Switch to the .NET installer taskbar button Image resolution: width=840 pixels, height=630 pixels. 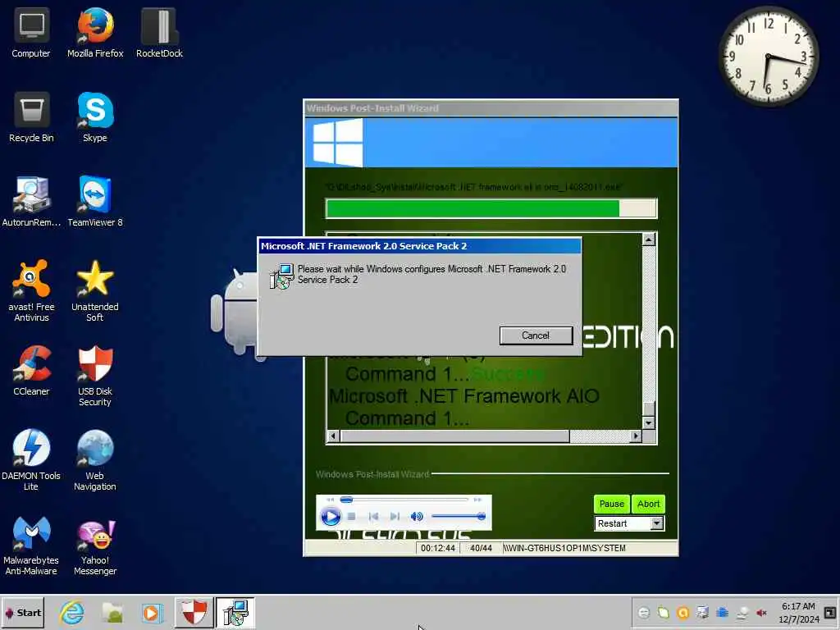235,612
